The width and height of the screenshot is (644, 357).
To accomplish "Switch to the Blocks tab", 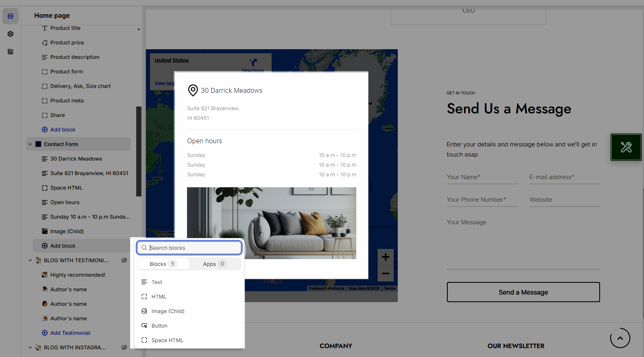I will (163, 264).
